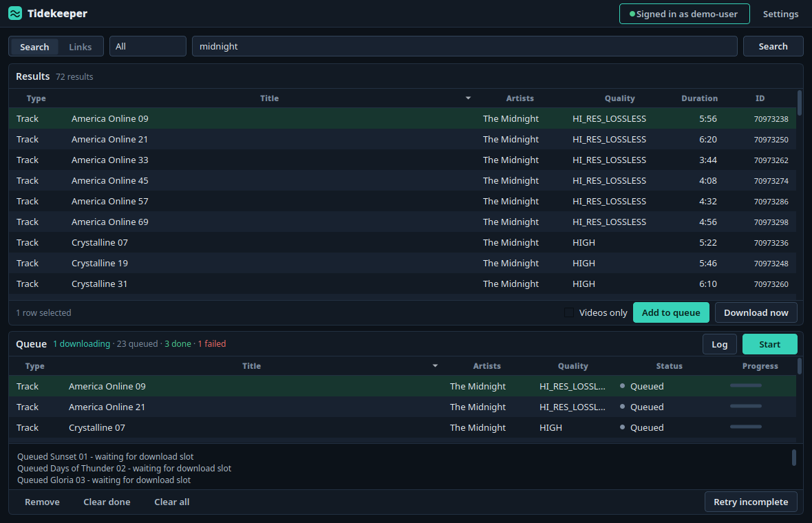Click progress bar of queued America Online 09
The width and height of the screenshot is (812, 523).
[x=746, y=385]
